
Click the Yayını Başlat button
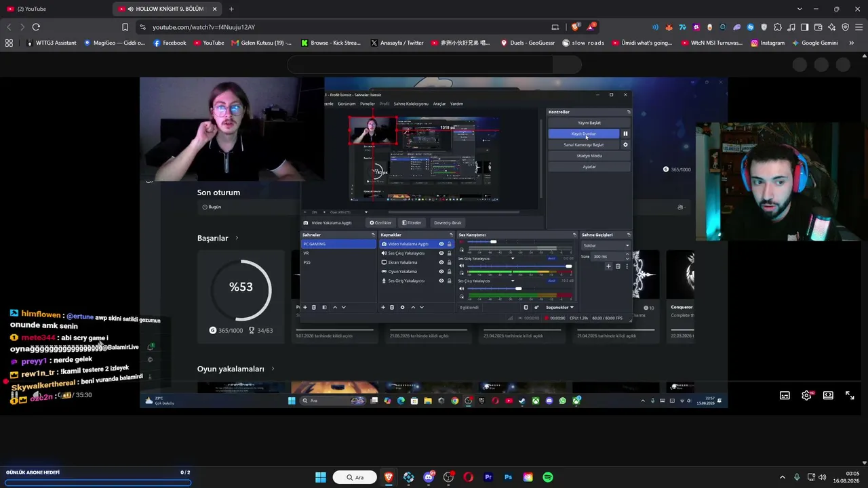(589, 123)
